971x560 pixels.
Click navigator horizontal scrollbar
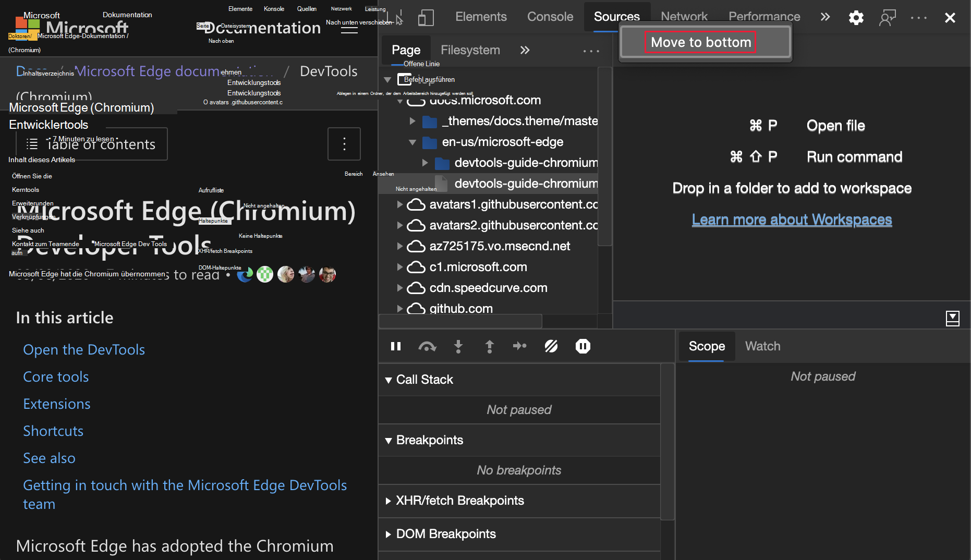point(460,321)
